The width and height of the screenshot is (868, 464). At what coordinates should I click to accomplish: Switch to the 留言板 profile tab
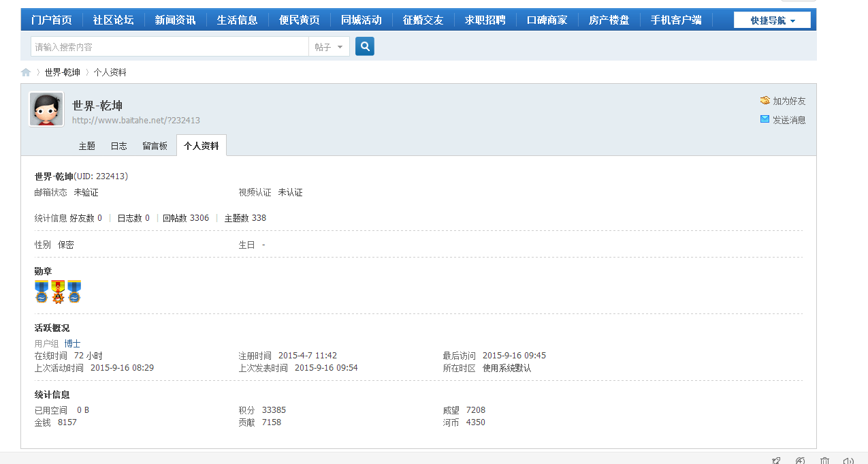[x=155, y=146]
